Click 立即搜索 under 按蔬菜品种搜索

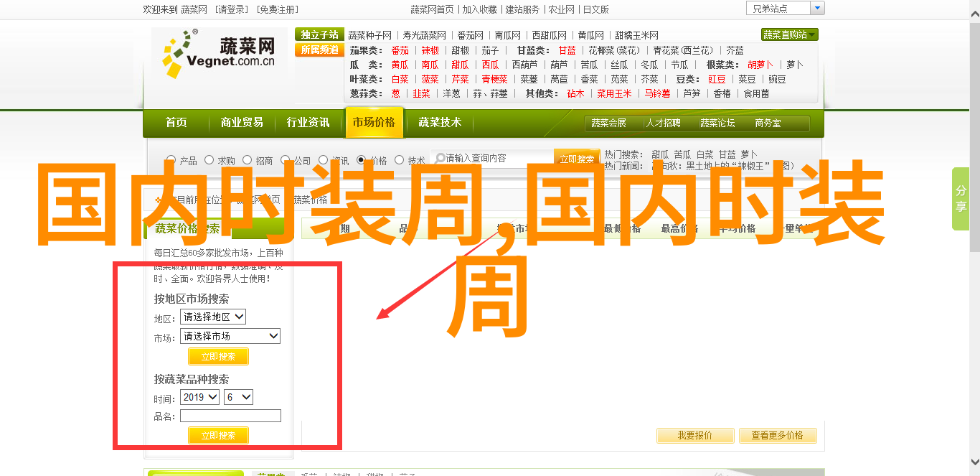click(x=218, y=435)
